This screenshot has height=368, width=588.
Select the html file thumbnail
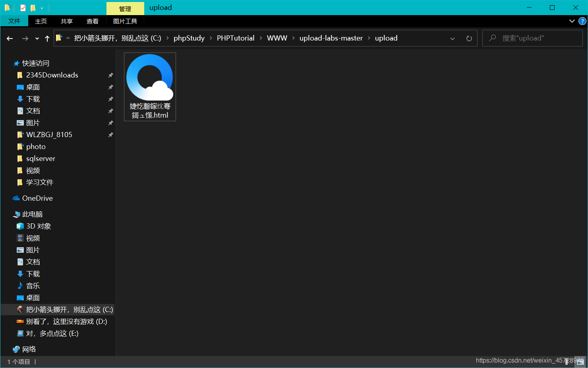tap(150, 77)
